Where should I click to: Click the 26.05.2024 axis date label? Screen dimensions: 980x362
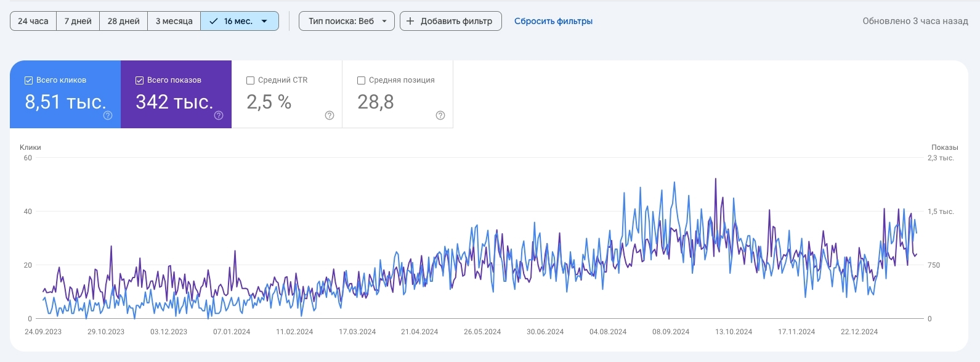[482, 332]
